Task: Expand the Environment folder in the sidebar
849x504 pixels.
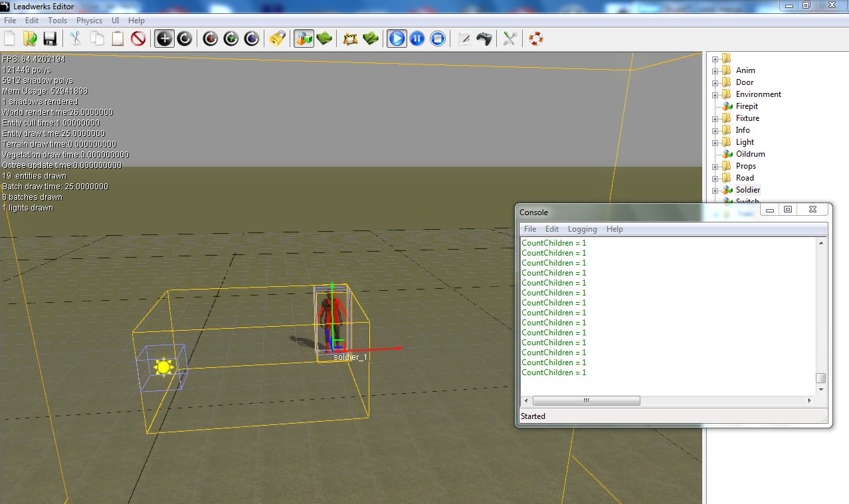Action: pos(714,94)
